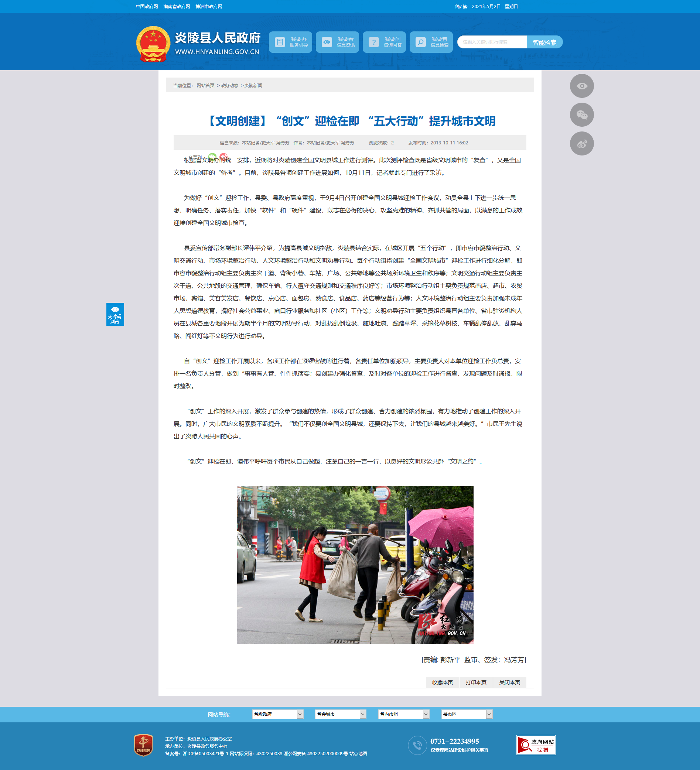Click the 打印本页 print button
Image resolution: width=700 pixels, height=770 pixels.
476,682
